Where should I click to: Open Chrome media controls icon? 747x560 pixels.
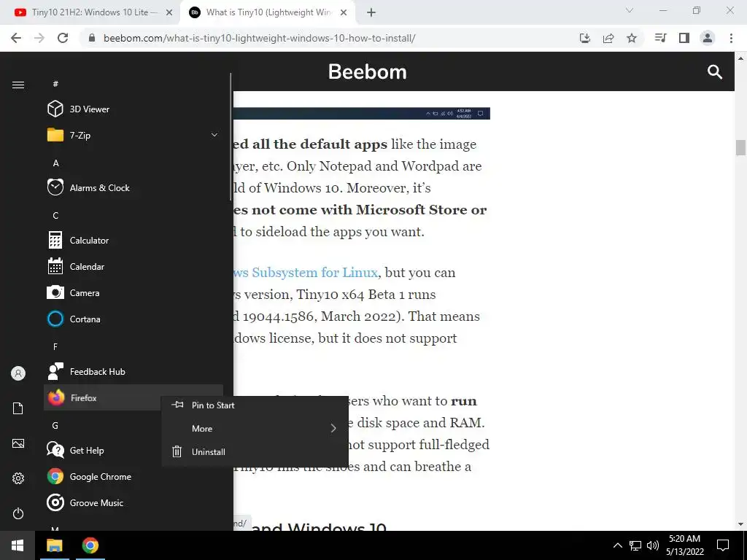coord(660,38)
